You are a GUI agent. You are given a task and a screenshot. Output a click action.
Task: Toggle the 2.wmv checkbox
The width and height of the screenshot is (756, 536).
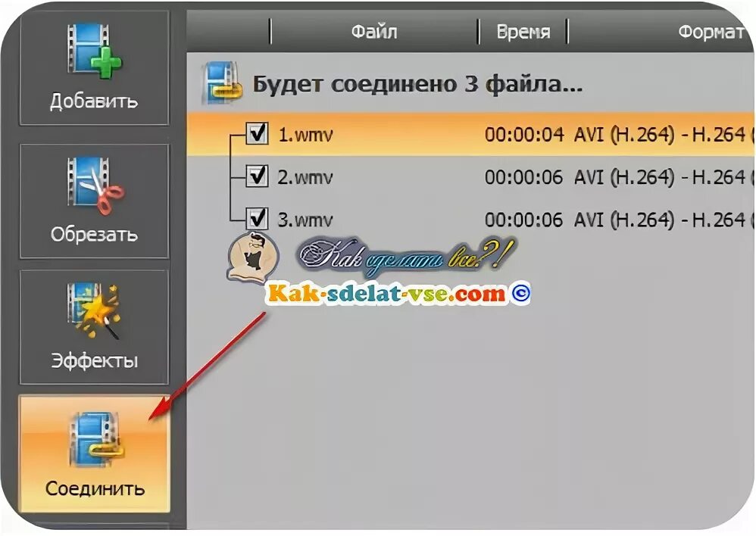click(257, 176)
